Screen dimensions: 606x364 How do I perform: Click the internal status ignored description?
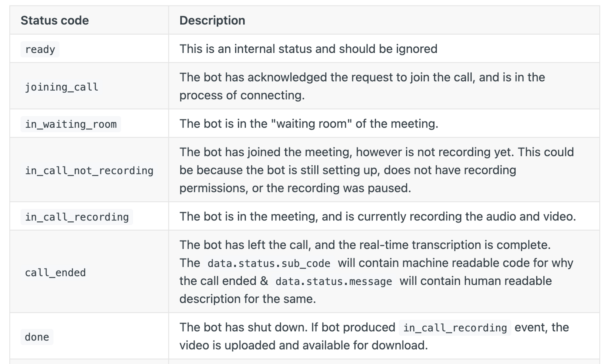point(308,49)
